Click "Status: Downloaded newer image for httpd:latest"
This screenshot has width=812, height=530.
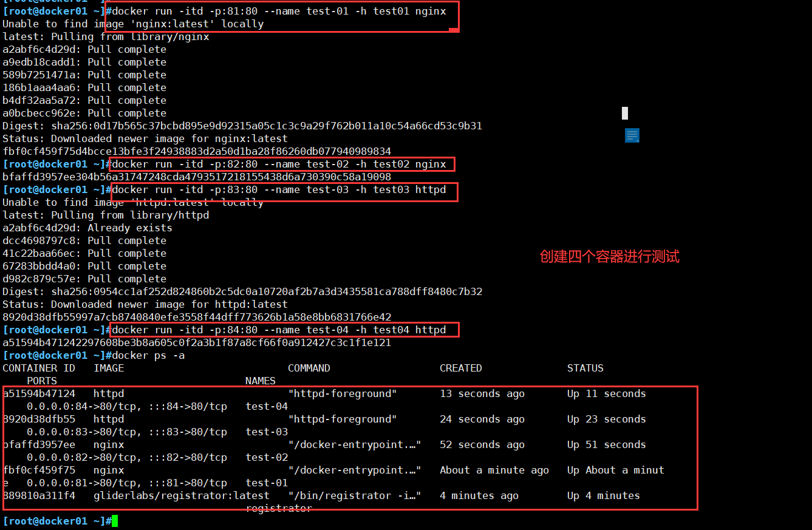coord(145,304)
